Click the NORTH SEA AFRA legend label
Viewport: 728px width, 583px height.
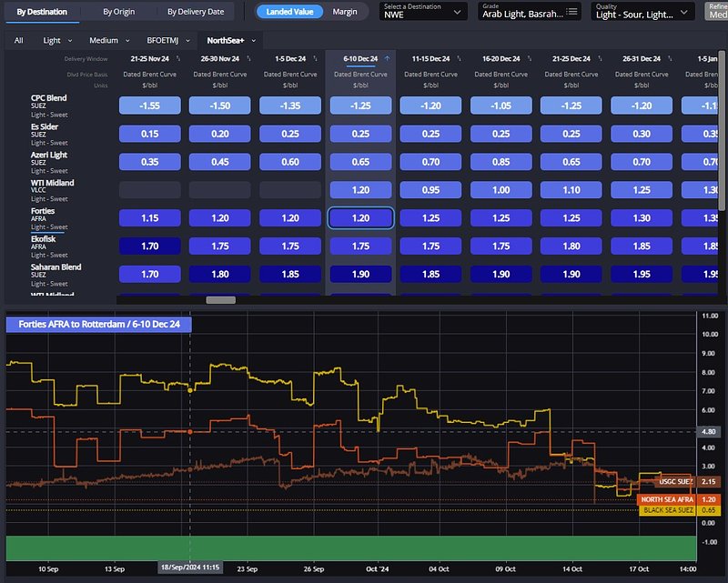coord(667,499)
